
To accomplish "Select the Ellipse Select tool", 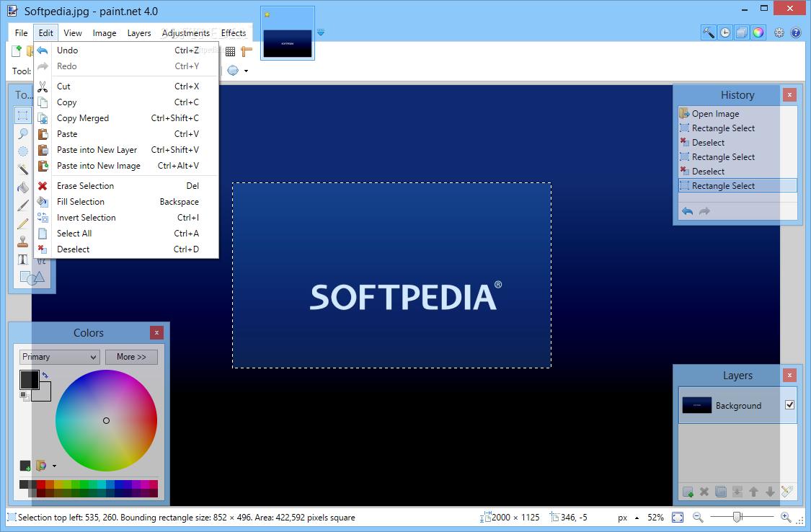I will pyautogui.click(x=23, y=151).
